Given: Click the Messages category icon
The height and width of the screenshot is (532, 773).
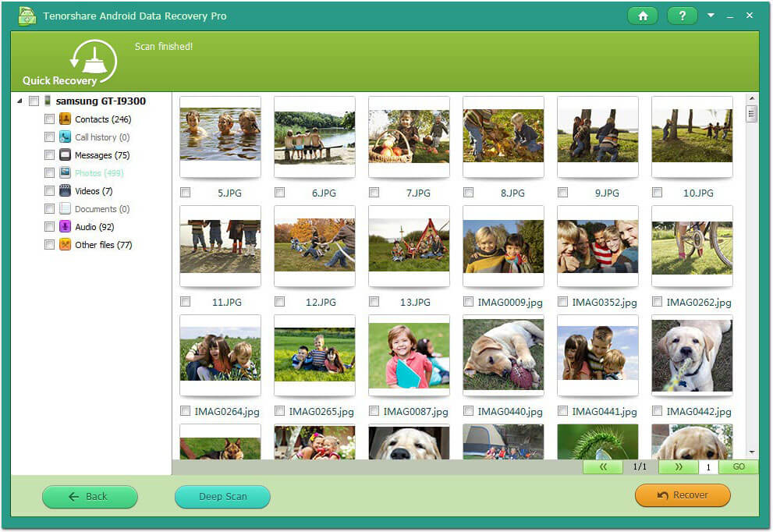Looking at the screenshot, I should pos(65,154).
